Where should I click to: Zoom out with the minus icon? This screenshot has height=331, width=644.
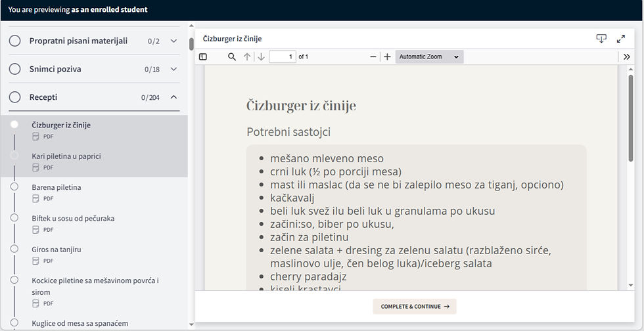pos(373,56)
